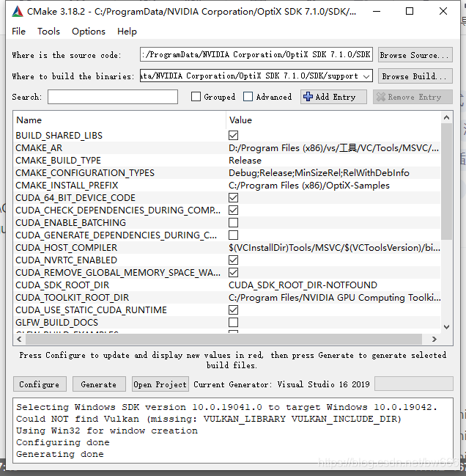466x476 pixels.
Task: Click the CMake logo icon in title bar
Action: point(18,12)
